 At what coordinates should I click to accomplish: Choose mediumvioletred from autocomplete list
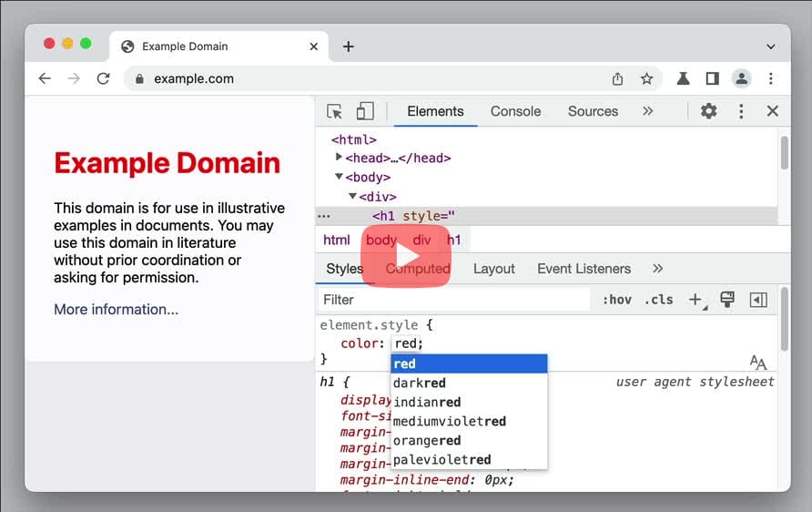pos(469,421)
